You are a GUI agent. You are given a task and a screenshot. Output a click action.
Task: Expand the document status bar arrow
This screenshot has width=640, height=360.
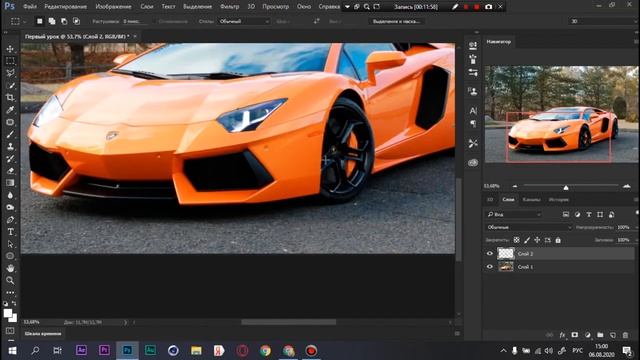click(x=125, y=322)
